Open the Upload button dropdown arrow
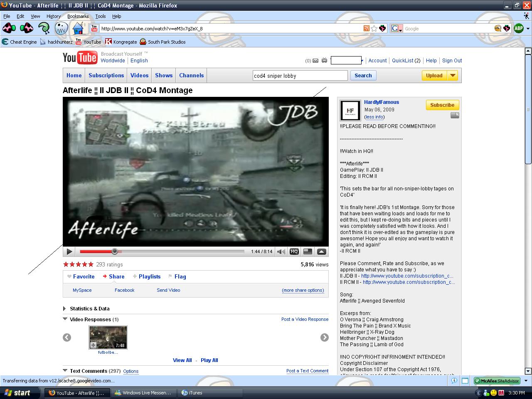Image resolution: width=532 pixels, height=399 pixels. pyautogui.click(x=453, y=76)
